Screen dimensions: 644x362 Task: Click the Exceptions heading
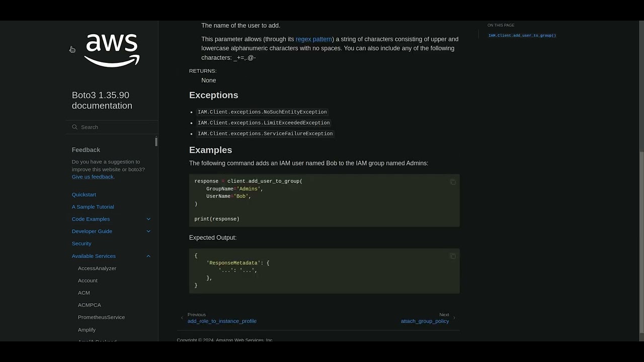(213, 95)
